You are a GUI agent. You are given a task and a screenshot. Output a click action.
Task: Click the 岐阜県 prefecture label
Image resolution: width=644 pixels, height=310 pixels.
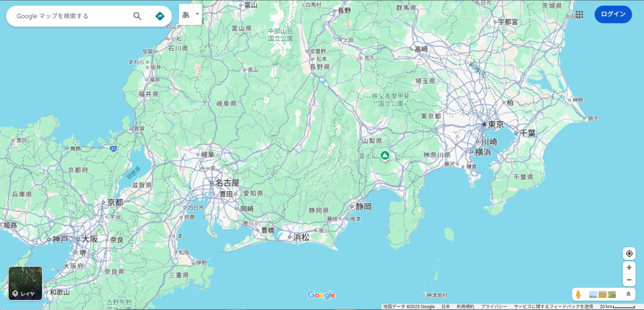coord(226,103)
